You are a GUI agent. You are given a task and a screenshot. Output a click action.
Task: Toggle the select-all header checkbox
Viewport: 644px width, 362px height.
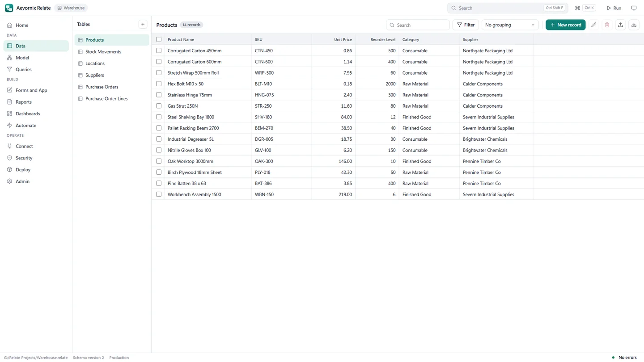click(x=159, y=39)
